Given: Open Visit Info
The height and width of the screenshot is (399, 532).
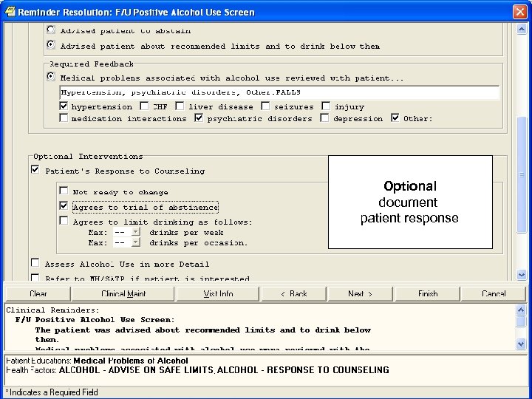Looking at the screenshot, I should [218, 293].
